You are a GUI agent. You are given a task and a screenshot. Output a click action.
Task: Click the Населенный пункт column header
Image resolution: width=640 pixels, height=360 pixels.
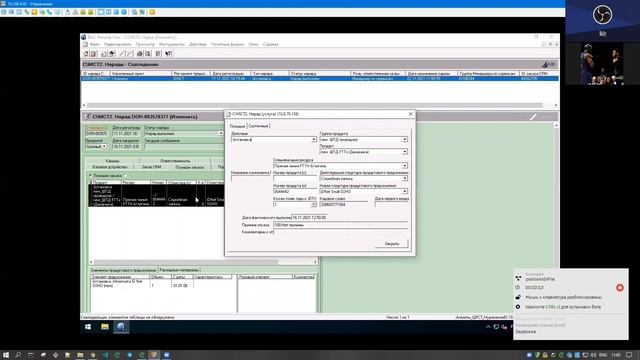point(140,73)
